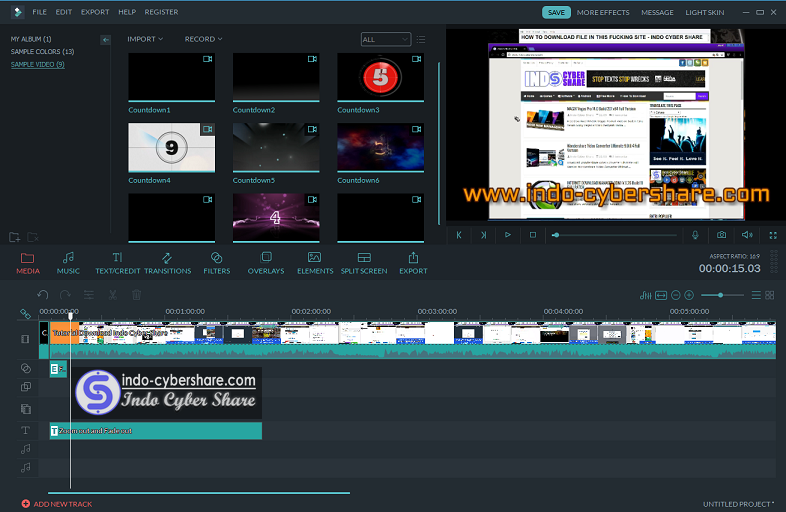The width and height of the screenshot is (786, 512).
Task: Click the delete folder icon
Action: pyautogui.click(x=33, y=237)
